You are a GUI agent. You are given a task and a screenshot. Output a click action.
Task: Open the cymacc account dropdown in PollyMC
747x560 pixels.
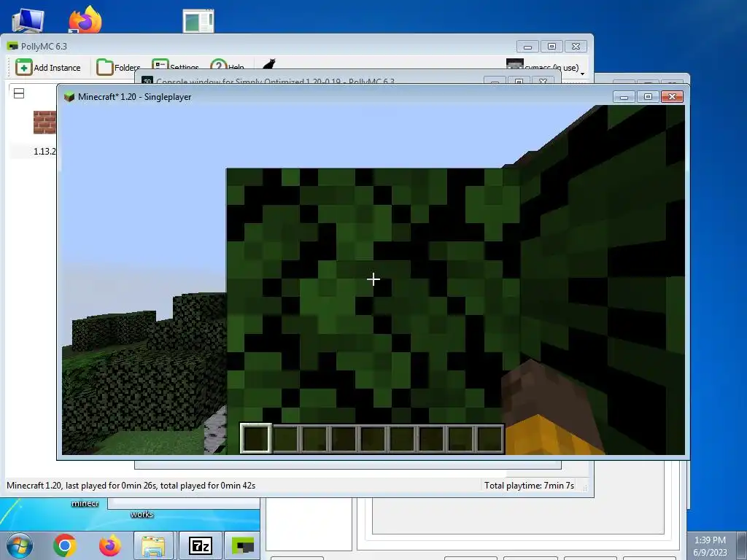[x=545, y=67]
